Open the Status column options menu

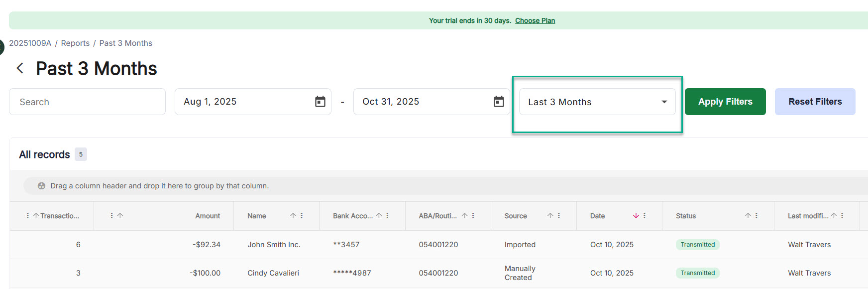(757, 216)
